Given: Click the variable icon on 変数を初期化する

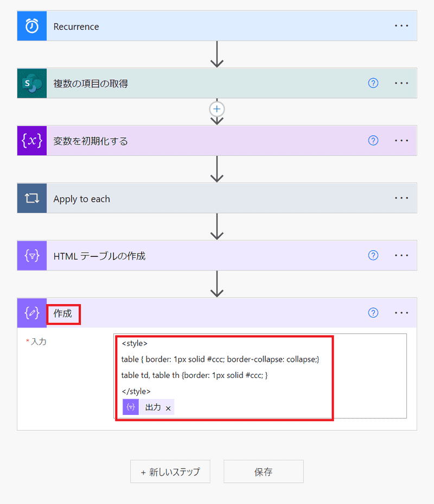Looking at the screenshot, I should tap(32, 141).
